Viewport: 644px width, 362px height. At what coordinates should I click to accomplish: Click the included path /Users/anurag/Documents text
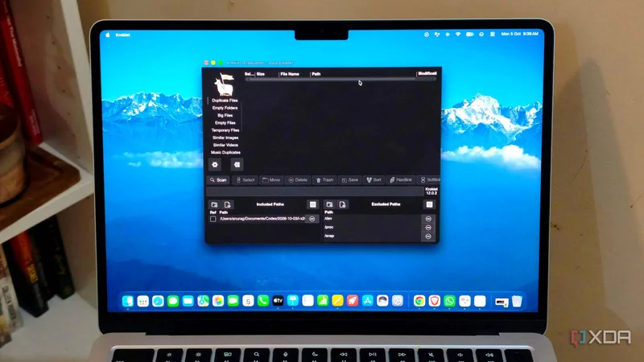262,219
